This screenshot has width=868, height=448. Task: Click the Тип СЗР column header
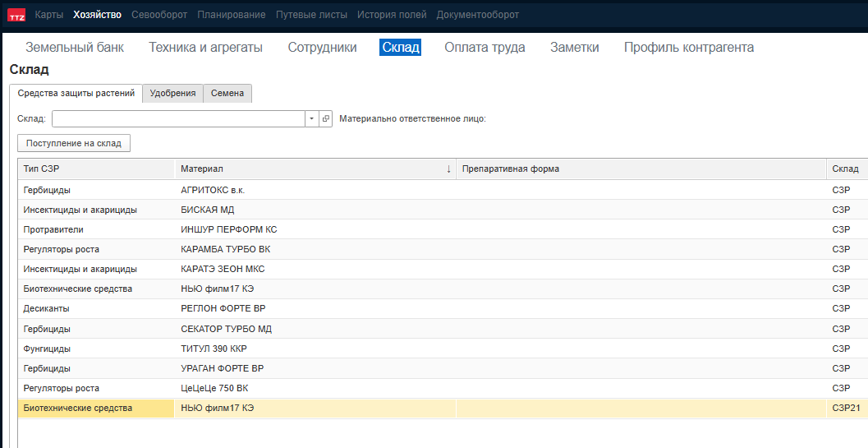tap(96, 169)
